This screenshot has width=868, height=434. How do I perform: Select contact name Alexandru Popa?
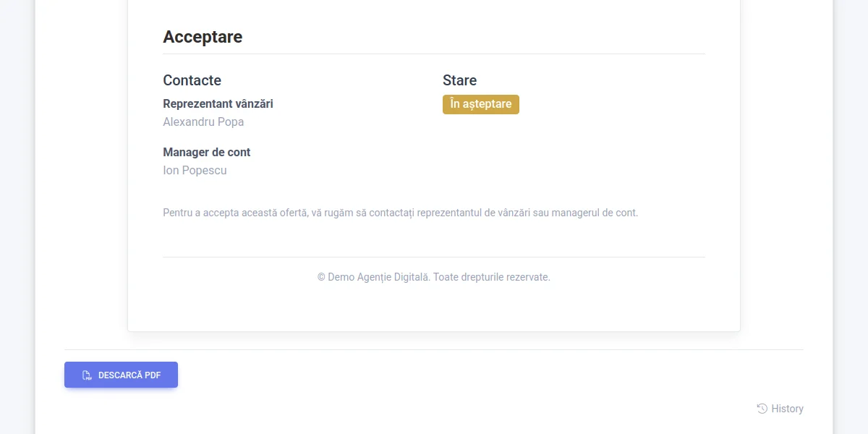click(203, 122)
